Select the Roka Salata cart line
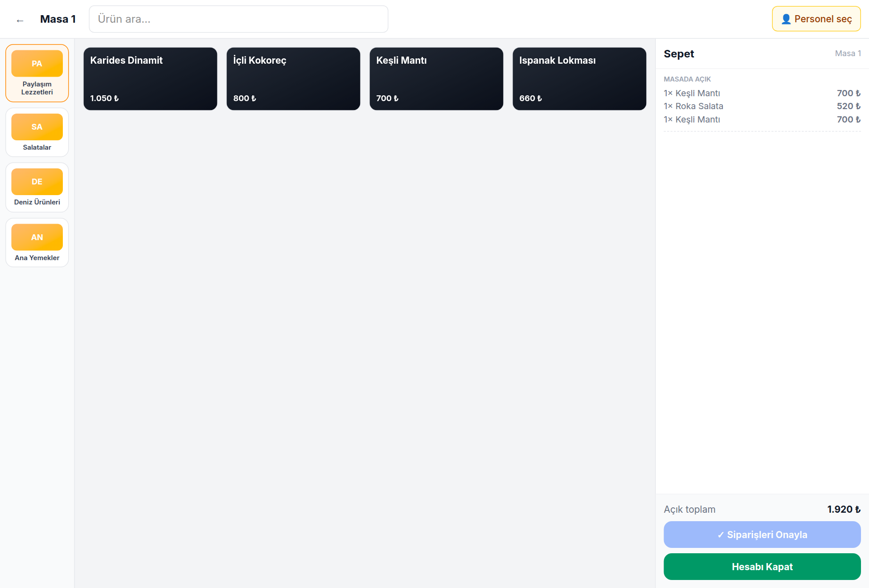The width and height of the screenshot is (869, 588). click(762, 106)
